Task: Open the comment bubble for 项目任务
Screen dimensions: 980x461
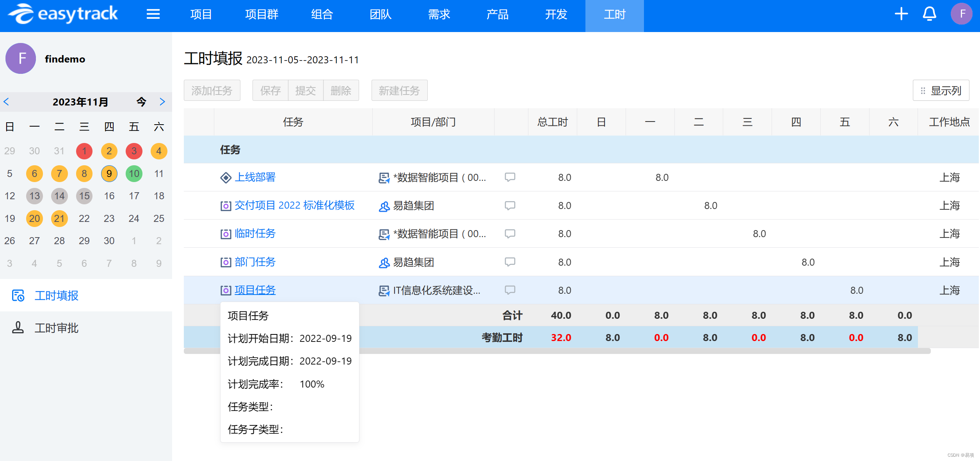Action: click(x=510, y=290)
